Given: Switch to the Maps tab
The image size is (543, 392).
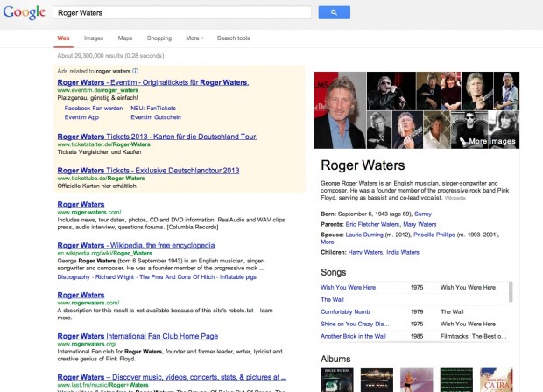Looking at the screenshot, I should (125, 38).
